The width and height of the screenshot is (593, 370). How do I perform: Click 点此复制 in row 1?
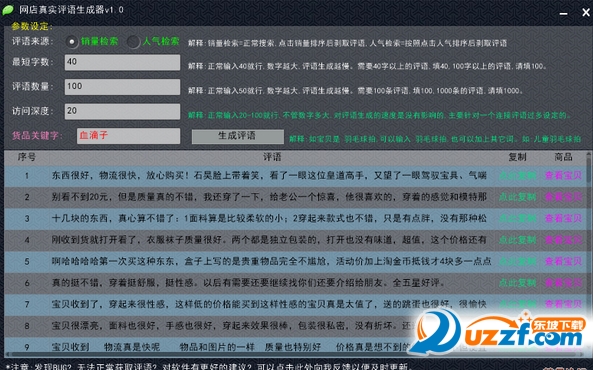tap(517, 176)
